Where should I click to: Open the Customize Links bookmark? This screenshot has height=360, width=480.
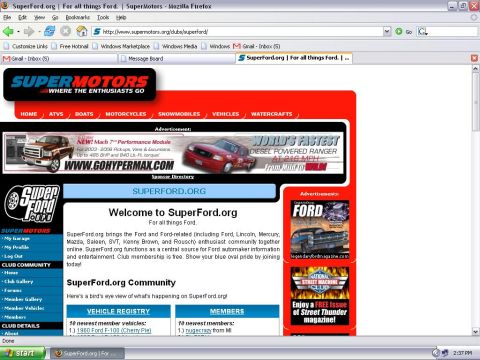pos(25,46)
